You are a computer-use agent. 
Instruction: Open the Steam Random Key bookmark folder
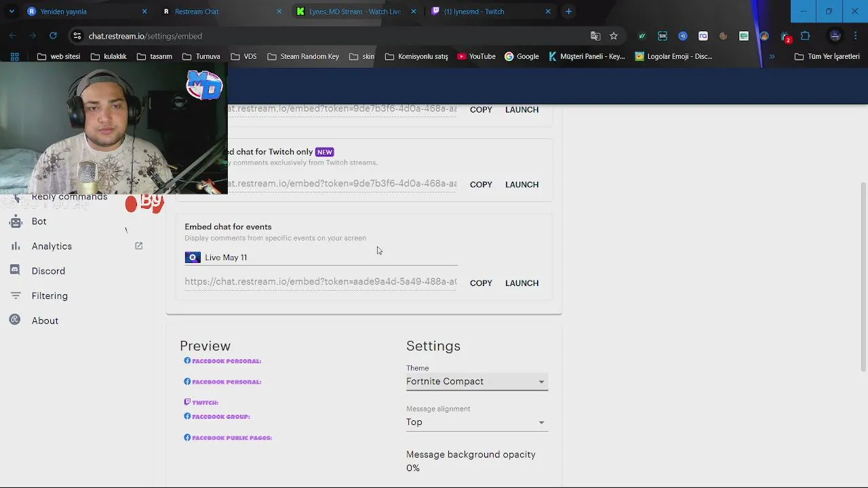[x=303, y=56]
